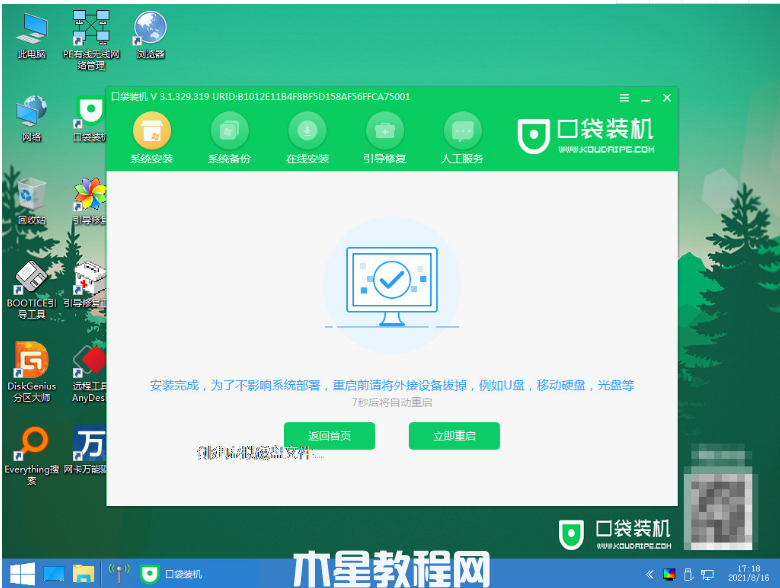Expand hidden tray icons chevron
The image size is (780, 588).
tap(650, 575)
